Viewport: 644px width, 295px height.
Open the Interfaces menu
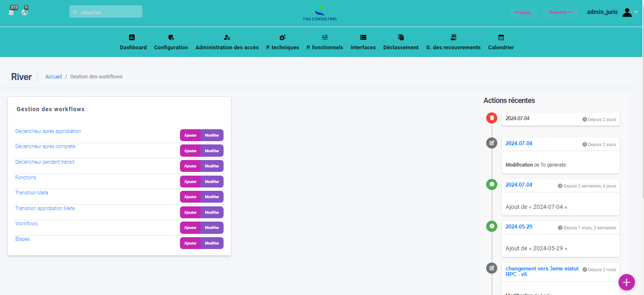tap(363, 43)
